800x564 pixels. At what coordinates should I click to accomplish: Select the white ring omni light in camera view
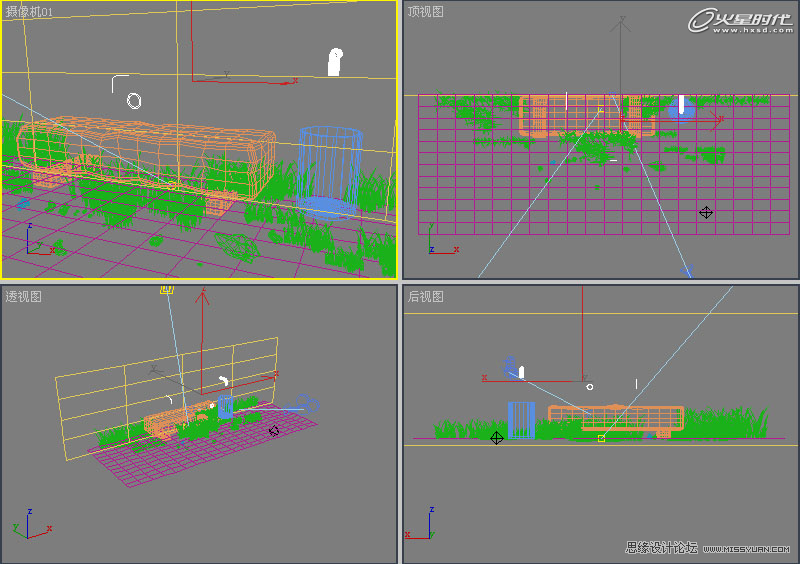pyautogui.click(x=134, y=101)
